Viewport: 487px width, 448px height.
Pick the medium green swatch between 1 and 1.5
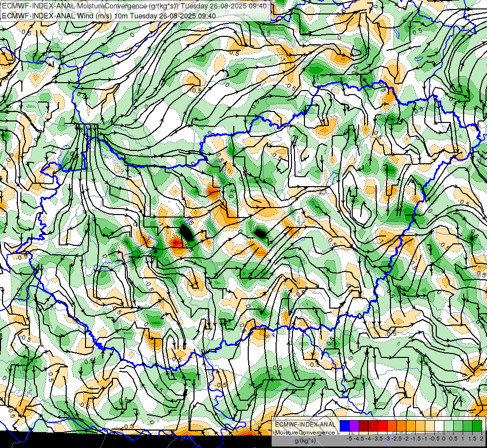click(x=468, y=426)
